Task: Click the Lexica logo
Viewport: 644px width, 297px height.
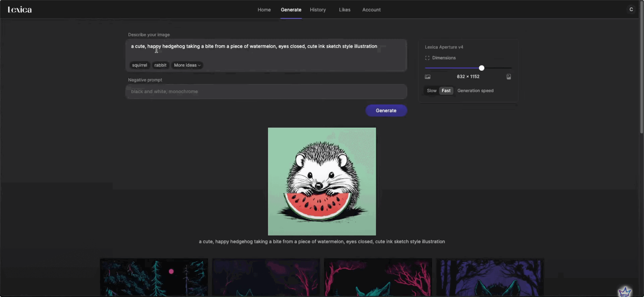Action: [20, 10]
